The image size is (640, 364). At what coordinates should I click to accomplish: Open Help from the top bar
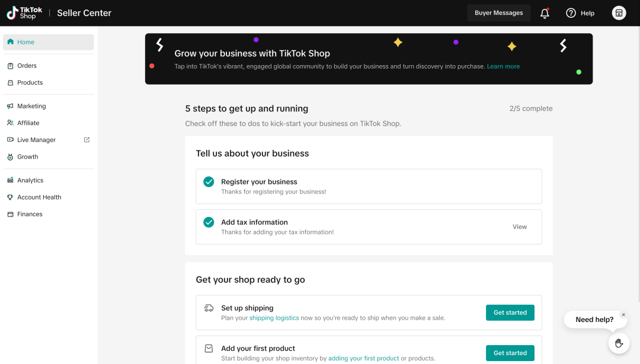580,13
